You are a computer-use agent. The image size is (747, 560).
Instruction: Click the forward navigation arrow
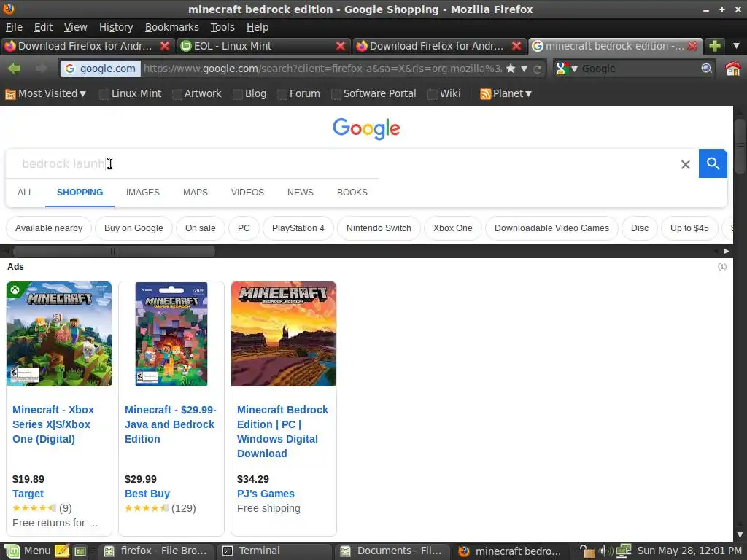click(42, 69)
